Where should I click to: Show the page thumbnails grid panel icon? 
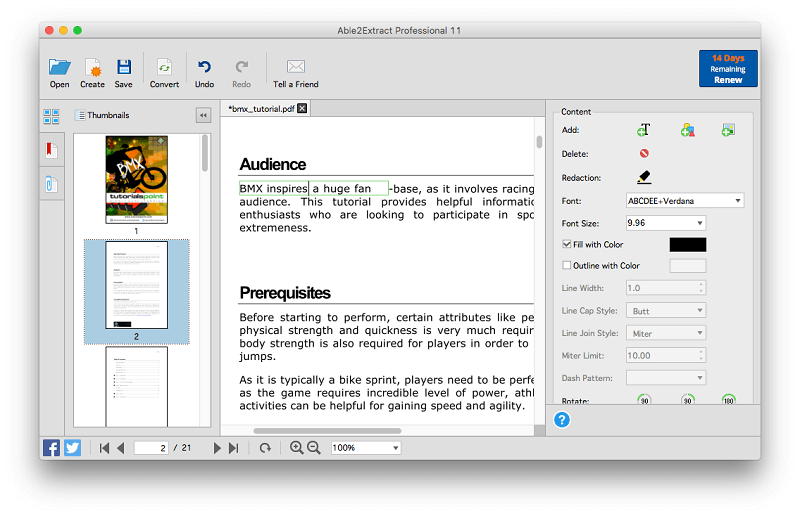52,116
